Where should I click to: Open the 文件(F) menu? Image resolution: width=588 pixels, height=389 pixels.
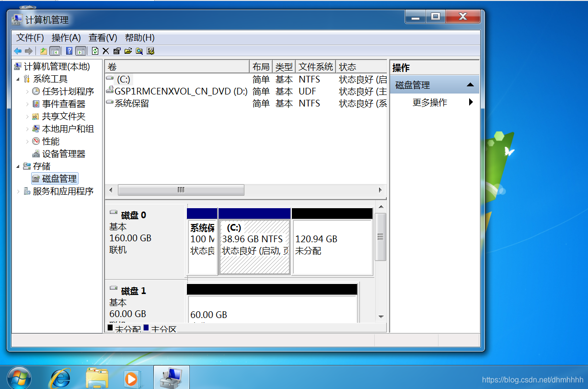30,37
